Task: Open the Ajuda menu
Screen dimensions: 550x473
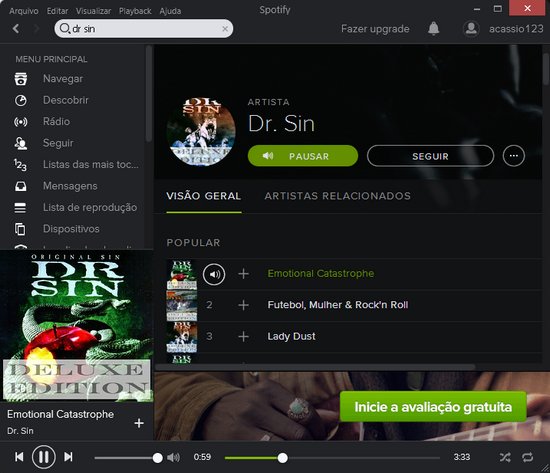Action: (170, 11)
